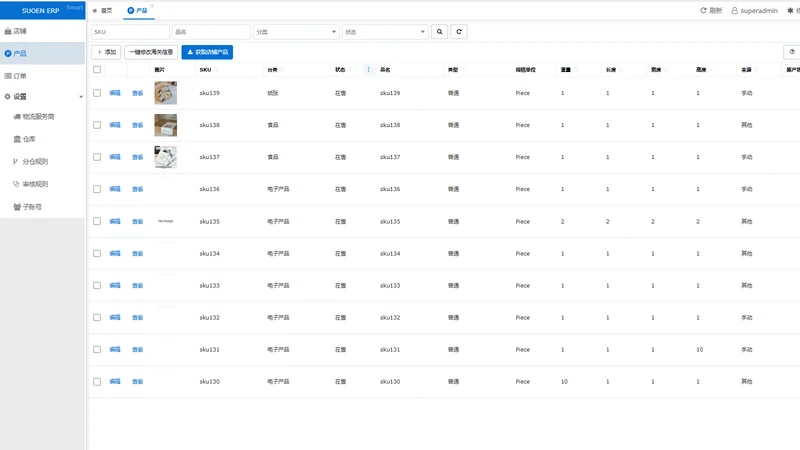The height and width of the screenshot is (450, 800).
Task: Open sku137 product thumbnail image
Action: pos(166,157)
